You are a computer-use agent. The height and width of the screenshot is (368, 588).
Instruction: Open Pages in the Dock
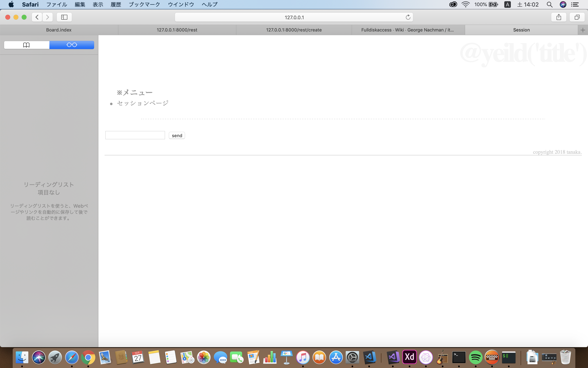tap(253, 357)
